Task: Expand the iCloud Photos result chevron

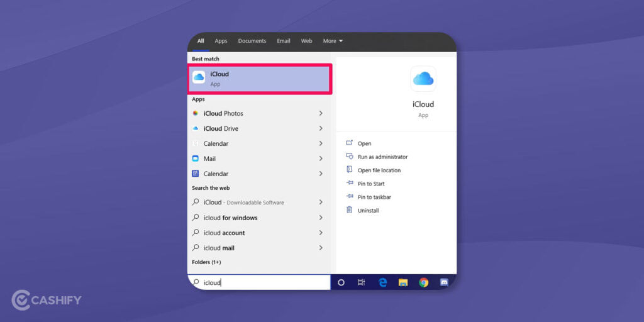Action: pyautogui.click(x=321, y=113)
